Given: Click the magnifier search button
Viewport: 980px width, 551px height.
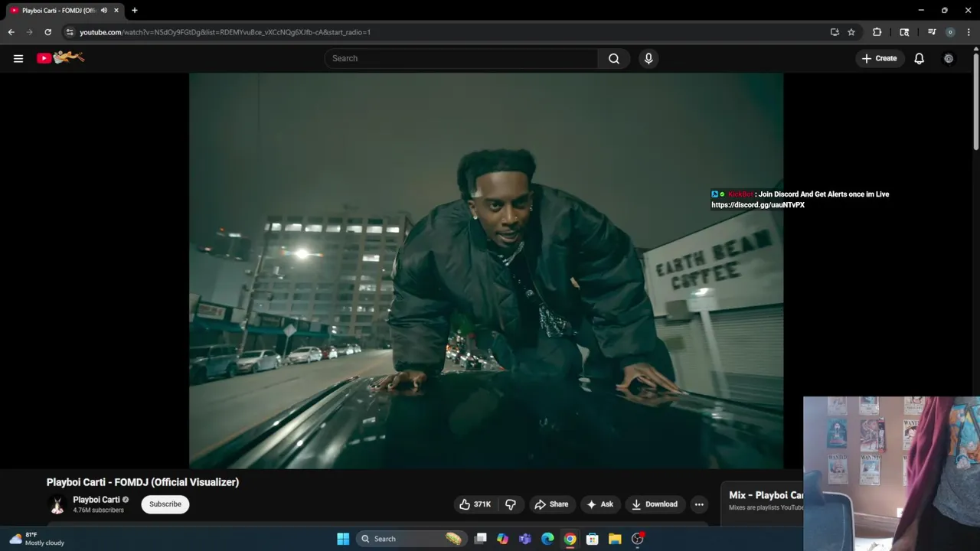Looking at the screenshot, I should point(614,58).
